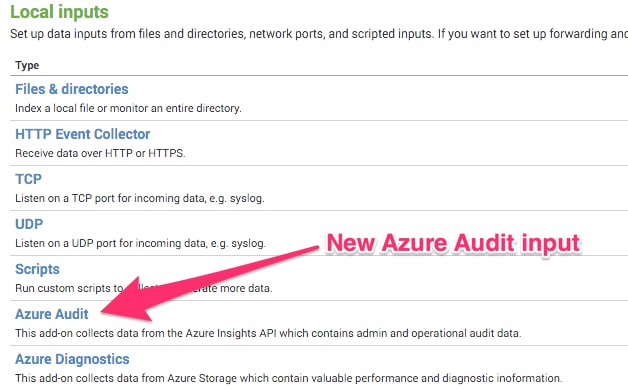Click the 'Listen on a UDP port' description
The image size is (628, 389).
140,243
